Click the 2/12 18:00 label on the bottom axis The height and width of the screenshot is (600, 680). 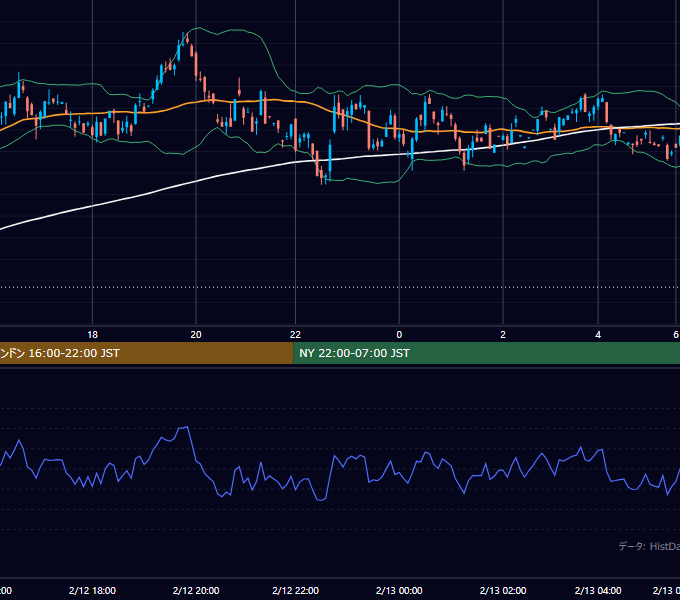tap(92, 590)
